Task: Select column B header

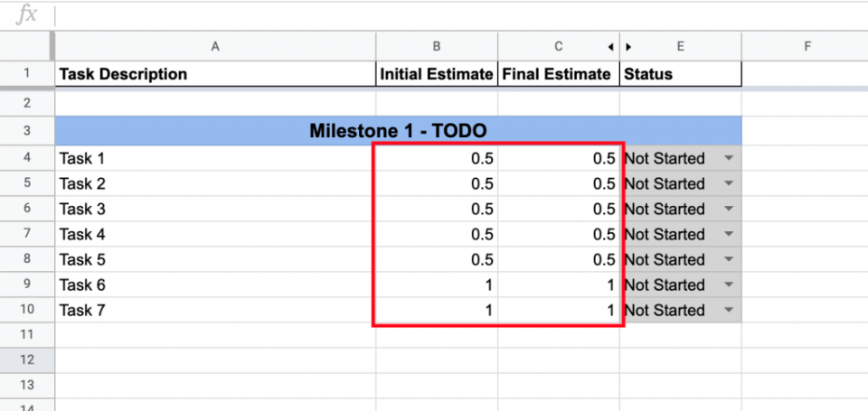Action: pos(437,47)
